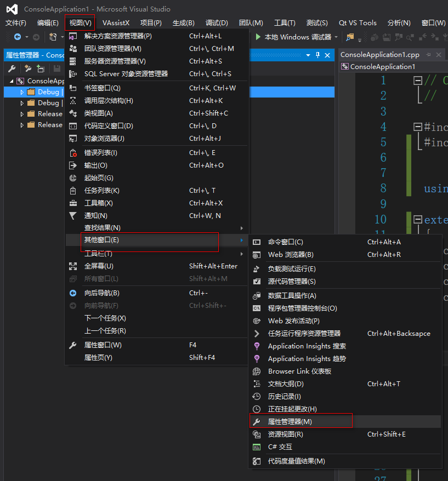This screenshot has width=448, height=481.
Task: Show 通知(N) notifications
Action: point(157,216)
